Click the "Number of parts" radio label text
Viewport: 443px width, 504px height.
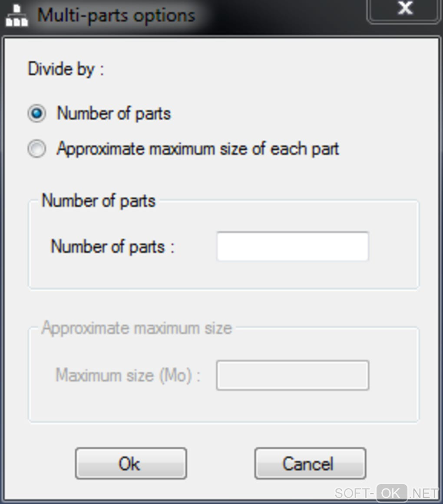(x=114, y=114)
